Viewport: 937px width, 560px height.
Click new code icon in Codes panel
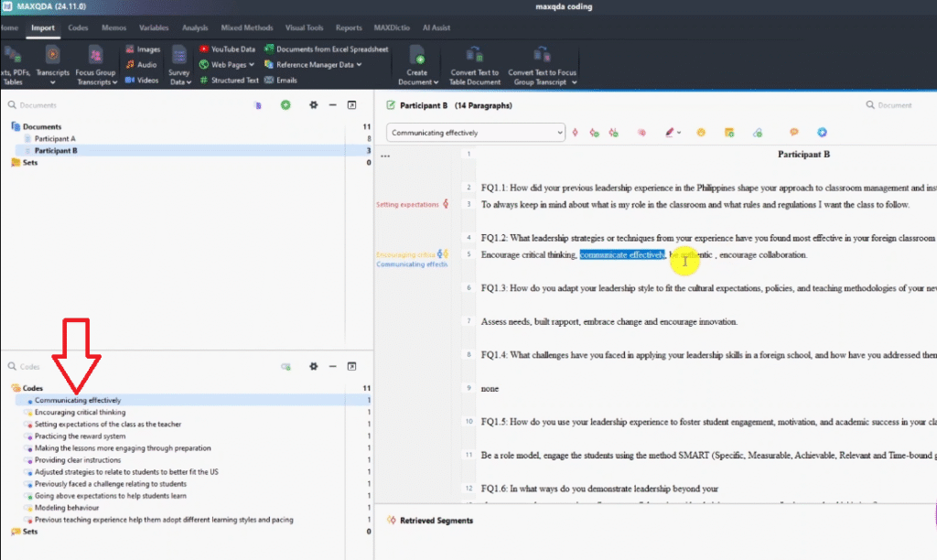click(285, 367)
